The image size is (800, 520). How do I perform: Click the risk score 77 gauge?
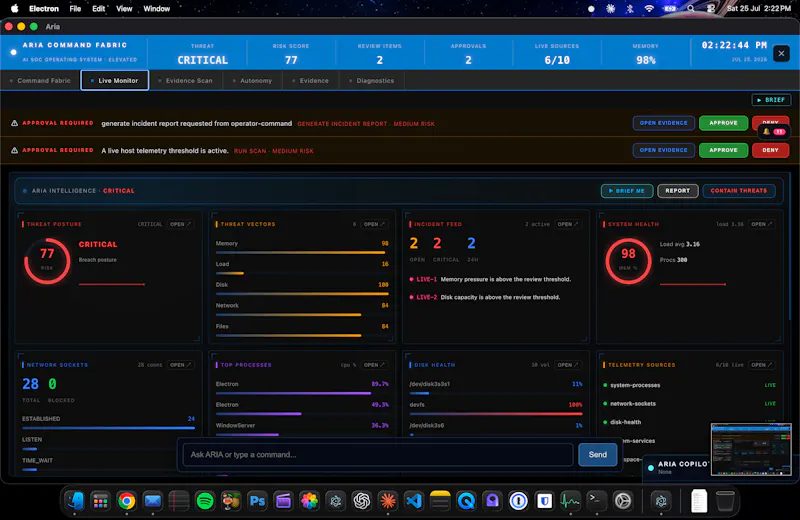[47, 261]
